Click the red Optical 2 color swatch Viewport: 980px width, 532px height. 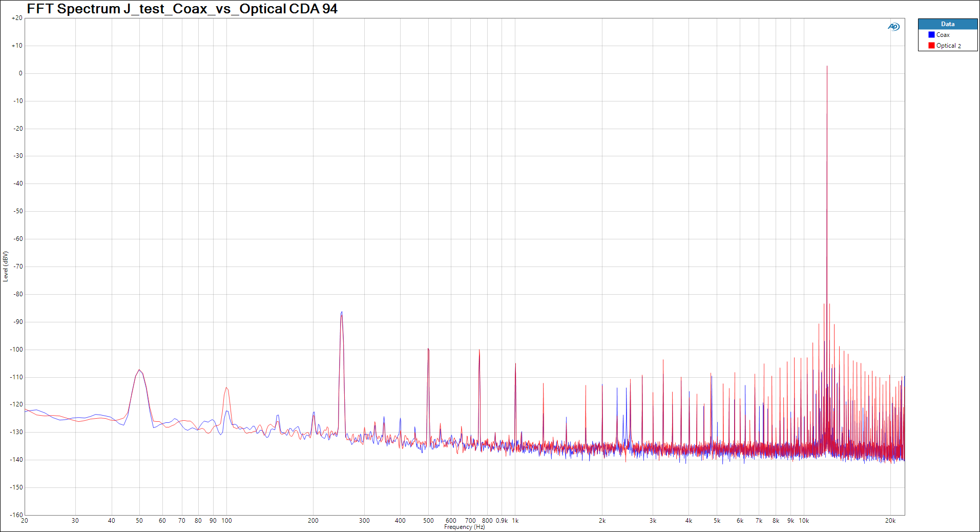[x=931, y=45]
